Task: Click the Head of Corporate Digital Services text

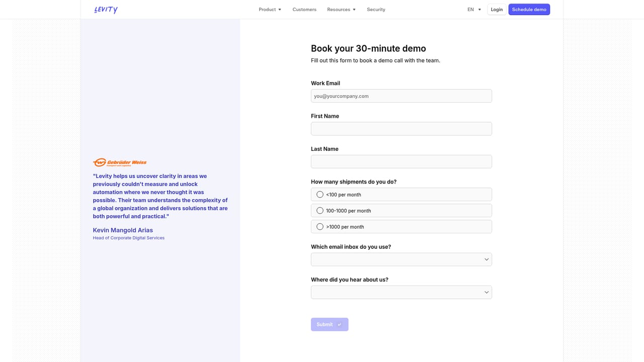Action: (129, 238)
